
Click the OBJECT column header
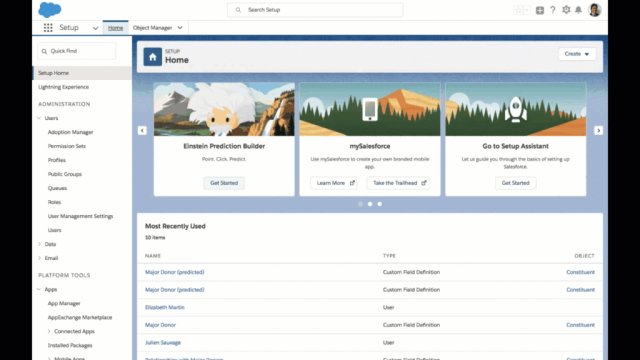584,256
